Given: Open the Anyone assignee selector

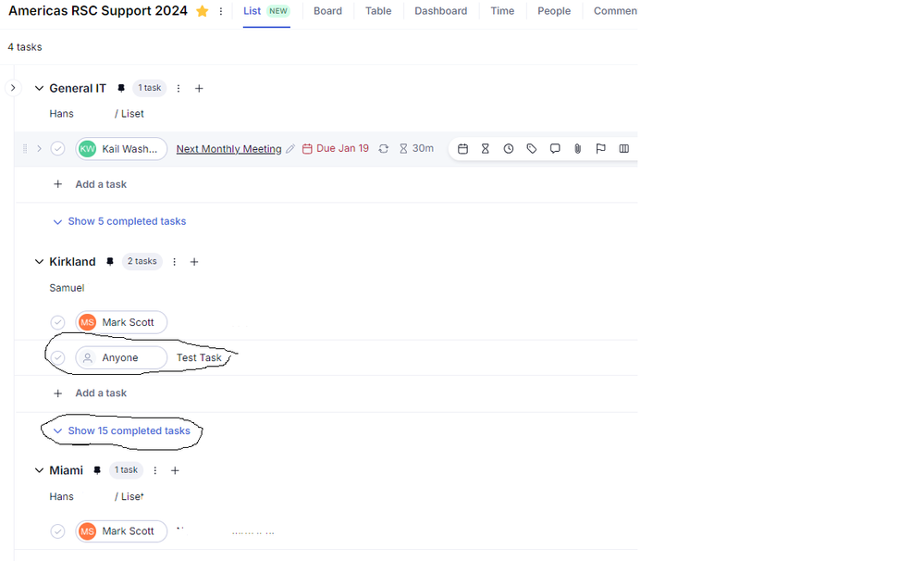Looking at the screenshot, I should pyautogui.click(x=121, y=357).
